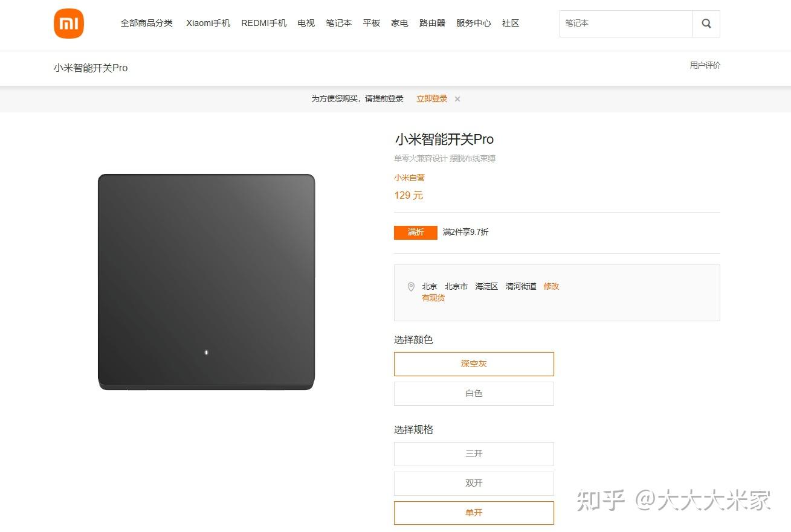Go to 路由器 category
The image size is (791, 532).
coord(432,23)
